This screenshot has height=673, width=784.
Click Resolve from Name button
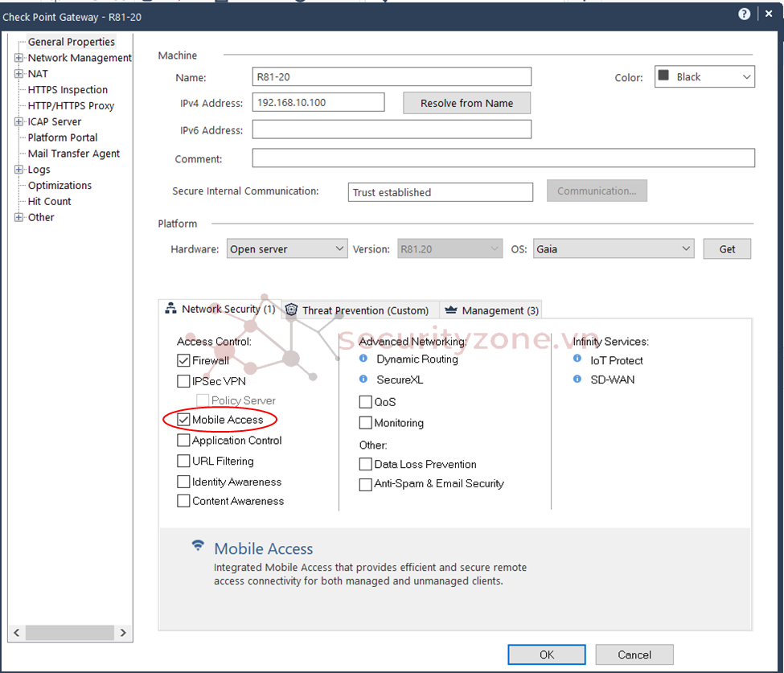tap(466, 103)
